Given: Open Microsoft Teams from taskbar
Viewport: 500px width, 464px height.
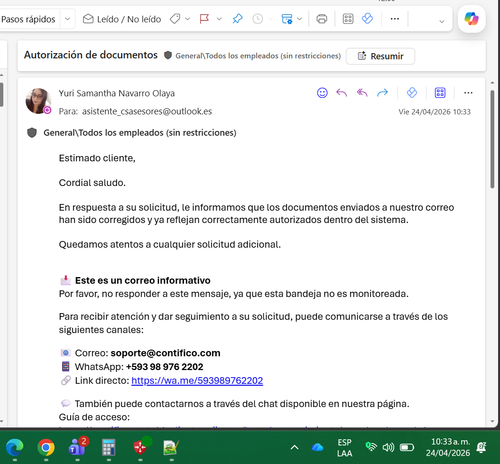Looking at the screenshot, I should (77, 447).
